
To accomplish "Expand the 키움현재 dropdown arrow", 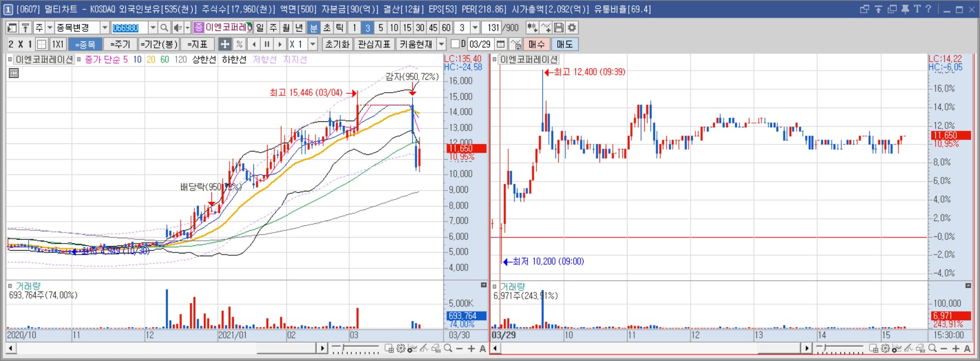I will click(441, 44).
